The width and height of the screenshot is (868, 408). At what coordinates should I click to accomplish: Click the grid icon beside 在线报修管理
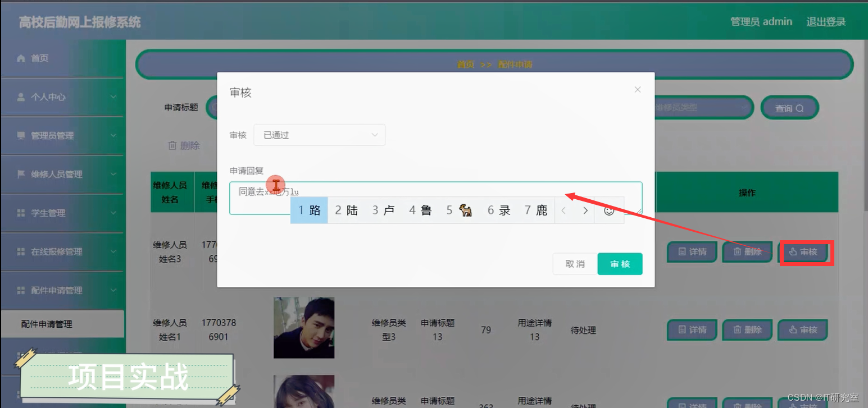[21, 252]
